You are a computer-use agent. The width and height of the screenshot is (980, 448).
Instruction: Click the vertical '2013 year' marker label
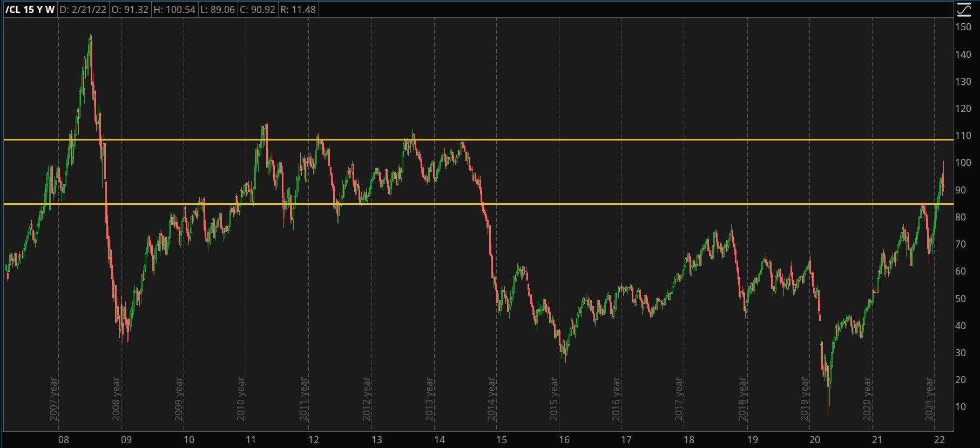click(430, 399)
